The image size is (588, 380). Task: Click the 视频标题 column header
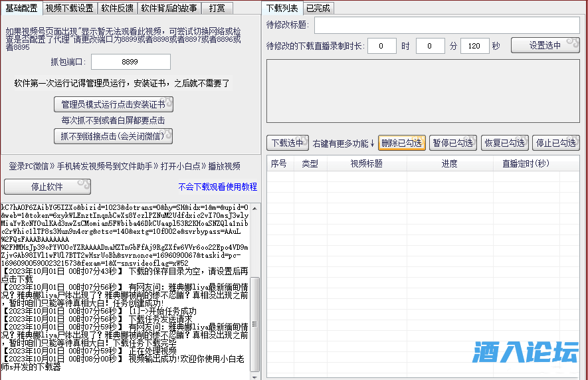pyautogui.click(x=366, y=163)
